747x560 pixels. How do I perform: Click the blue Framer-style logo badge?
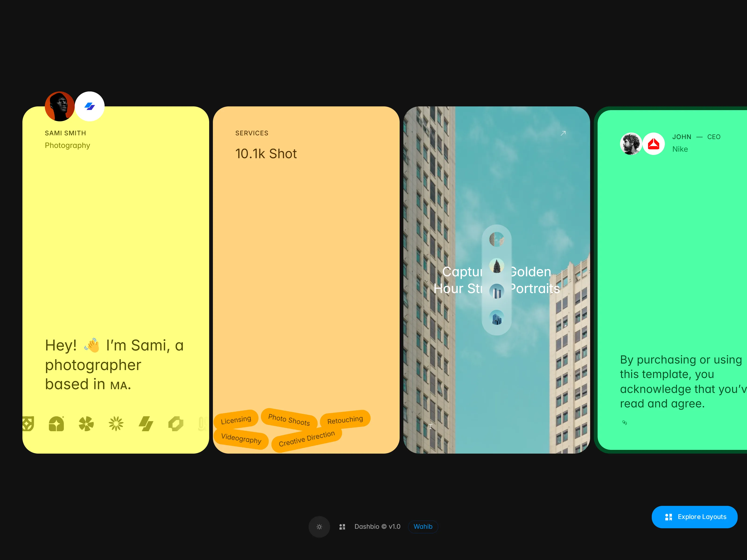[x=89, y=106]
